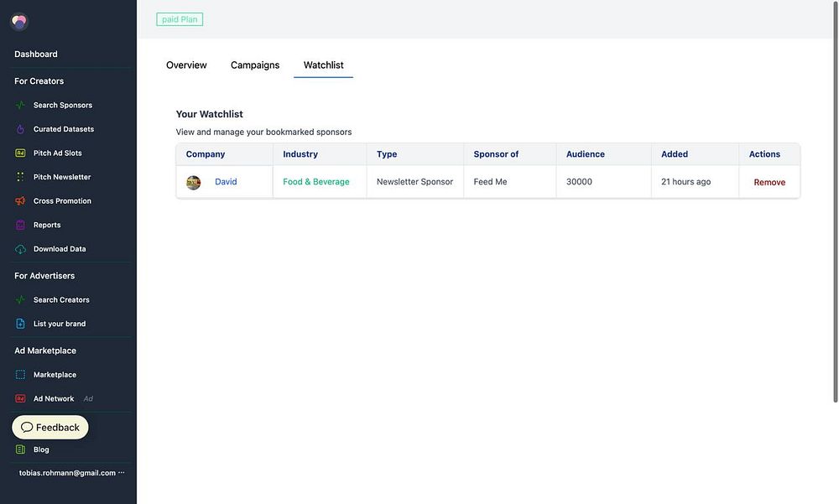
Task: Click the Ad Network red icon
Action: [x=20, y=398]
